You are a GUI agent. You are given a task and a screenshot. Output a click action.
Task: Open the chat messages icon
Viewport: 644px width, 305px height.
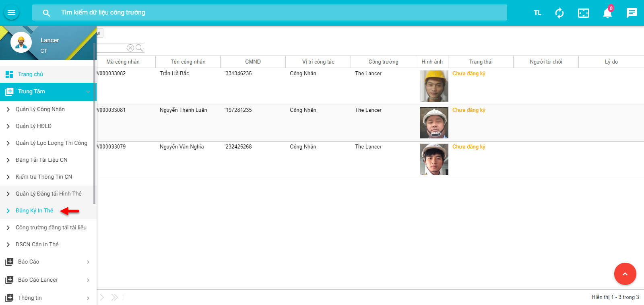(x=632, y=13)
